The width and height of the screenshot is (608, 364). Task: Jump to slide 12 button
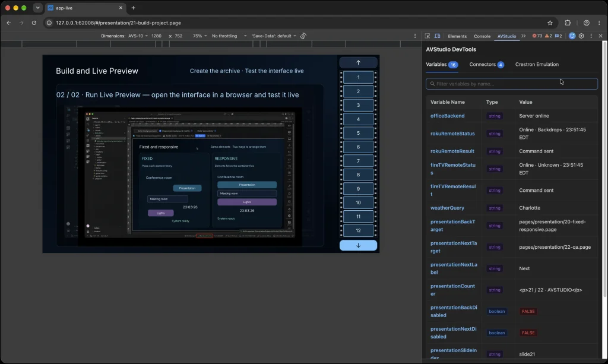tap(358, 230)
